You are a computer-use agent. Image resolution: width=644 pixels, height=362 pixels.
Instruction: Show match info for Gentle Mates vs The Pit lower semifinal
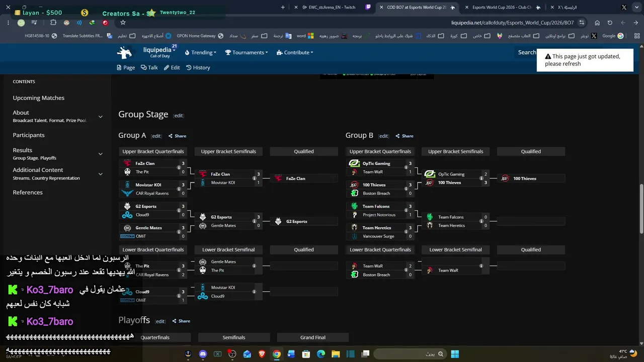pyautogui.click(x=254, y=266)
